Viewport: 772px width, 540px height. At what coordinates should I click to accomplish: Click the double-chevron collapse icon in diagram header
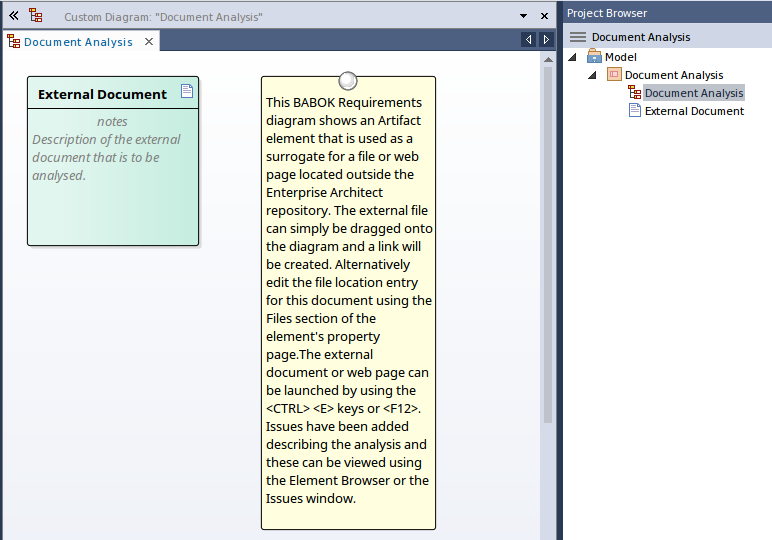pyautogui.click(x=14, y=16)
